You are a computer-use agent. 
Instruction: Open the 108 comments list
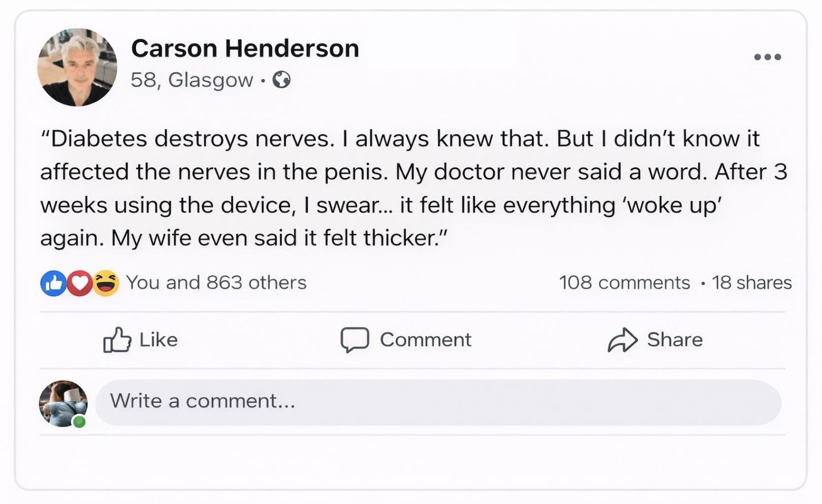click(x=625, y=283)
